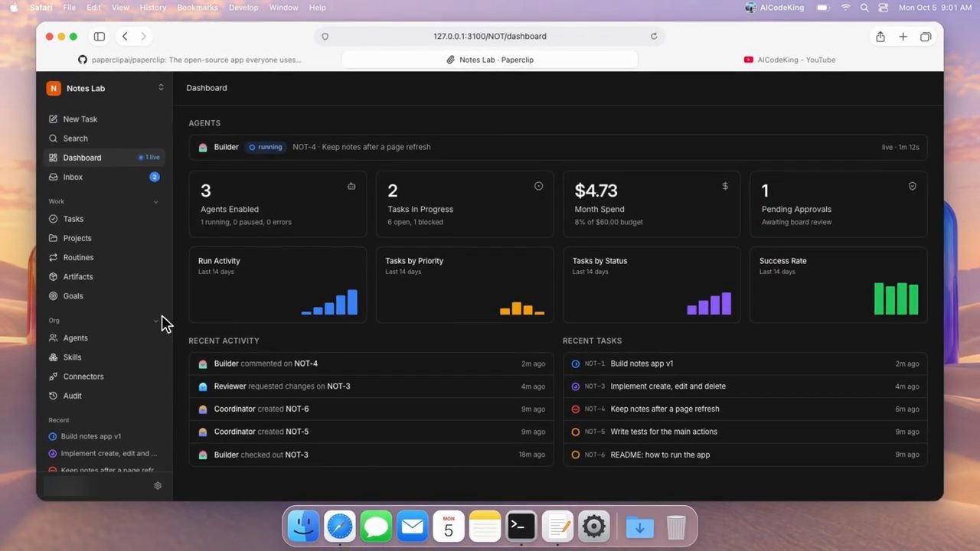Click the Safari sidebar toggle icon

100,36
